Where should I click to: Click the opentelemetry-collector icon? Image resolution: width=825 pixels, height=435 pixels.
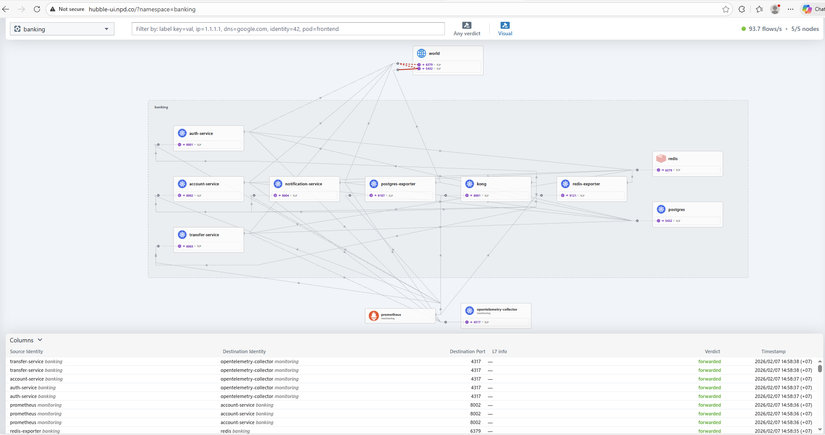click(469, 311)
